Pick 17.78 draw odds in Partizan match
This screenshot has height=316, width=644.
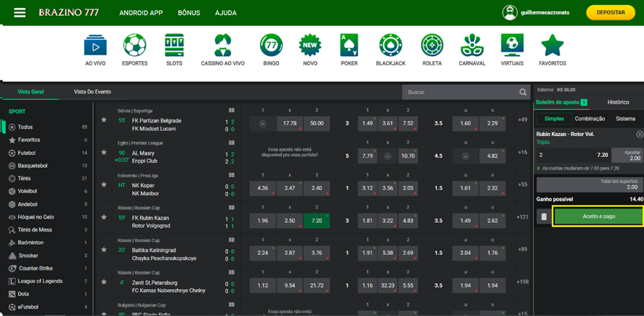tap(289, 123)
